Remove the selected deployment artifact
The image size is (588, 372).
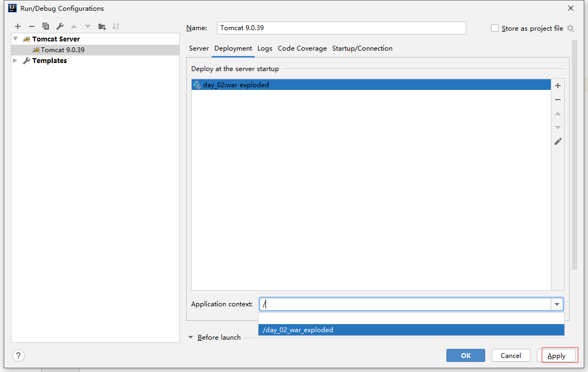click(x=558, y=100)
